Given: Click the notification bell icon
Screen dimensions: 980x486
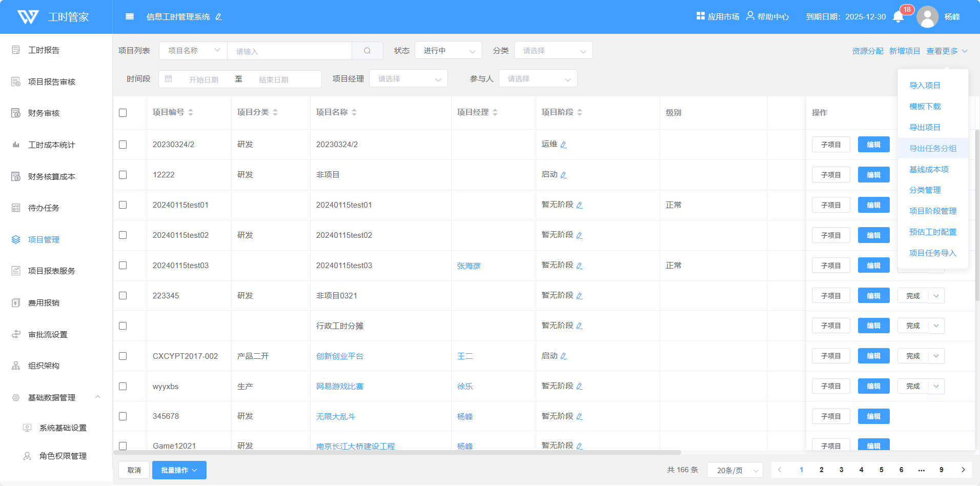Looking at the screenshot, I should coord(898,17).
